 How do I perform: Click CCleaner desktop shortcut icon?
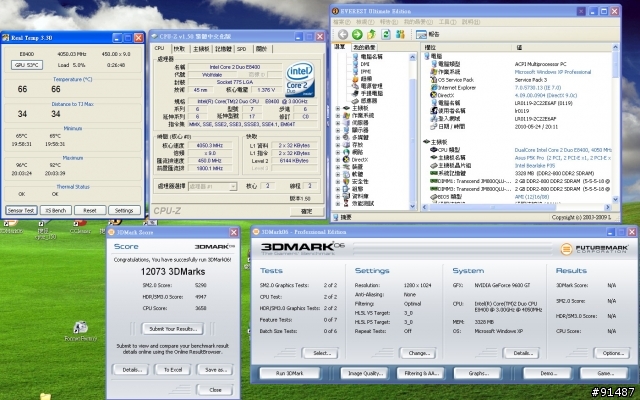click(80, 224)
